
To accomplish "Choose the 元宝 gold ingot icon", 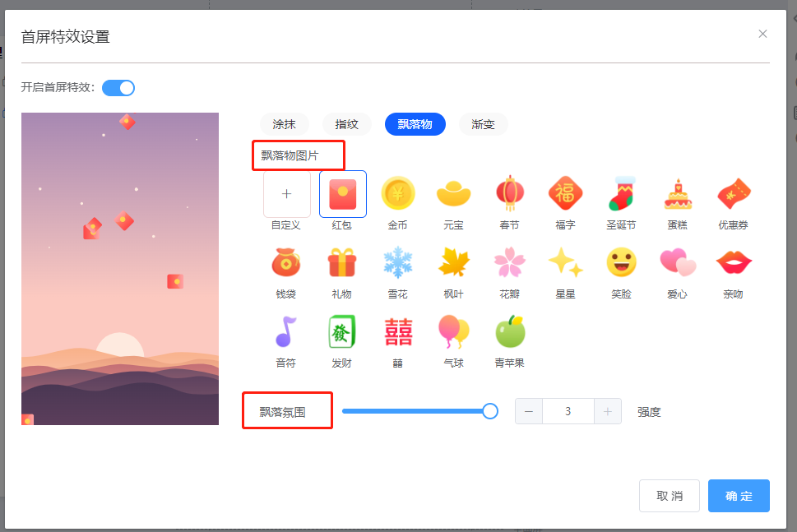I will (x=453, y=193).
